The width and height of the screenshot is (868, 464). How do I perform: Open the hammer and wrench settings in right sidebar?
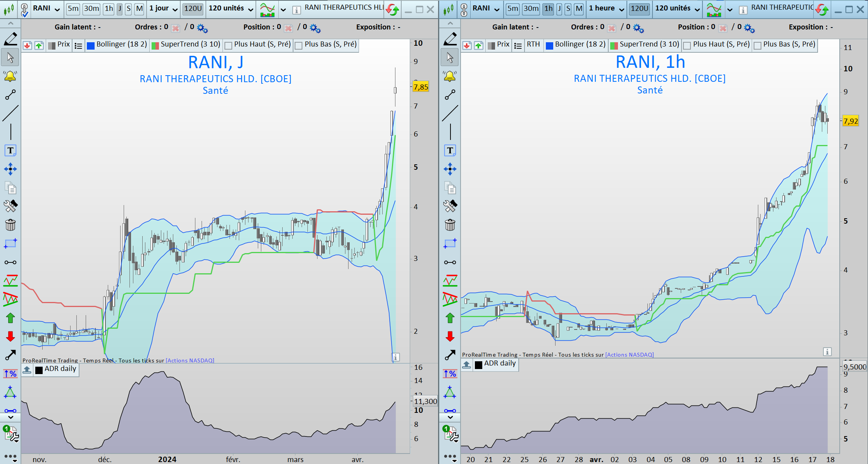pyautogui.click(x=450, y=206)
